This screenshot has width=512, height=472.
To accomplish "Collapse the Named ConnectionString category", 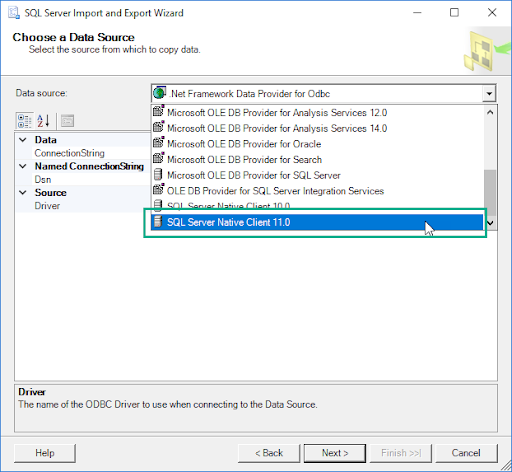I will pyautogui.click(x=23, y=166).
